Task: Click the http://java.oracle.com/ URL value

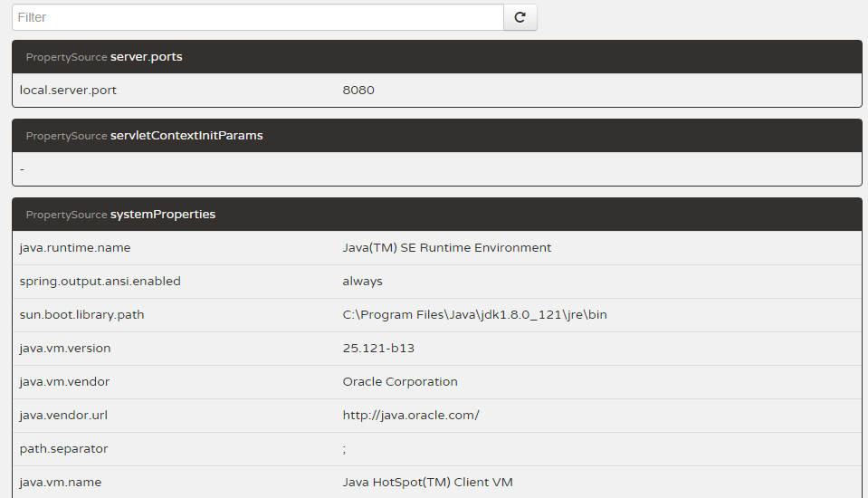Action: coord(411,416)
